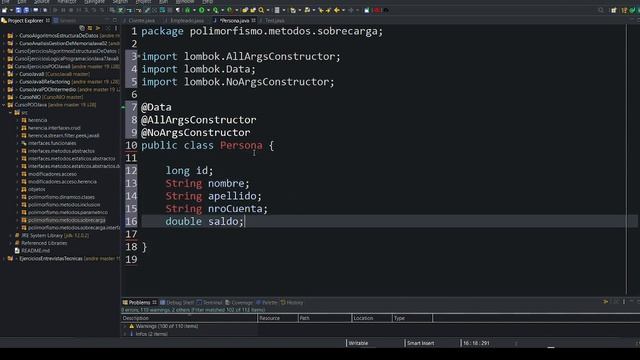The image size is (640, 360).
Task: Switch to Cliente.java editor tab
Action: (x=141, y=20)
